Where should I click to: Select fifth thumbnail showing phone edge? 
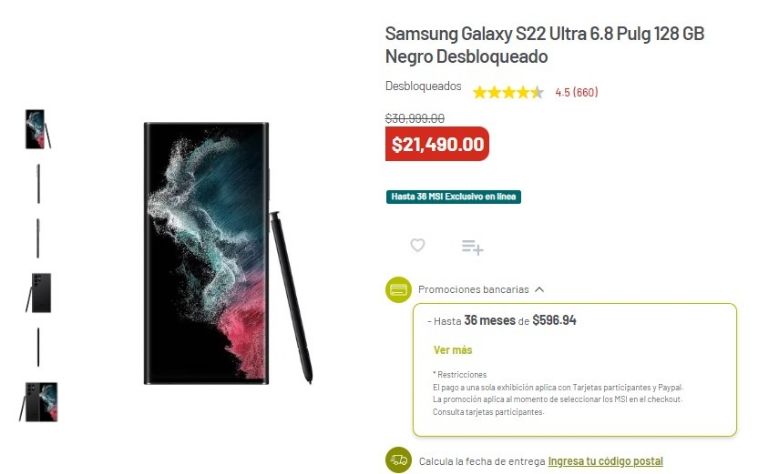[38, 347]
